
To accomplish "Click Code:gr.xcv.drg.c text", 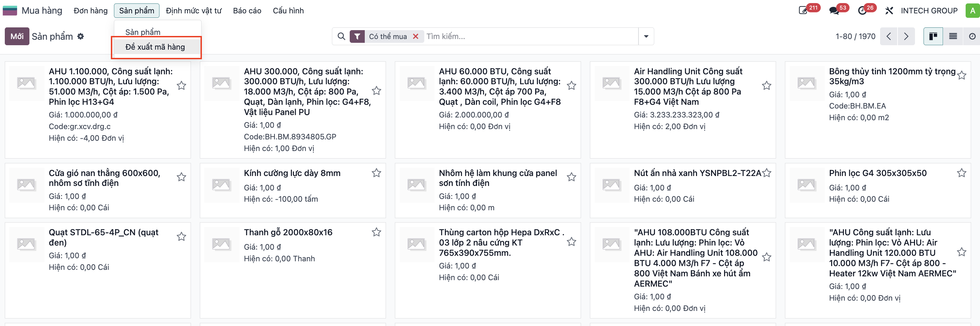I will 79,126.
